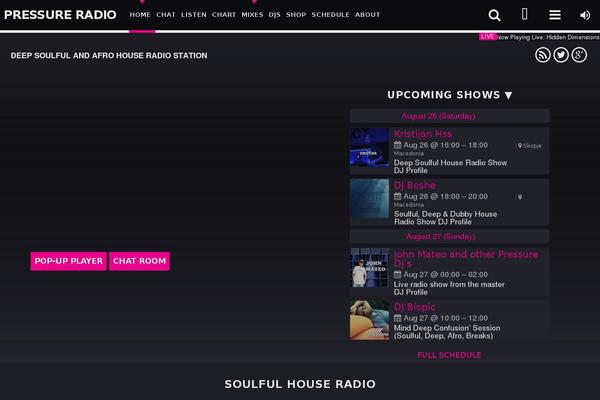The image size is (600, 400).
Task: Open the Mixes menu item
Action: pyautogui.click(x=252, y=15)
